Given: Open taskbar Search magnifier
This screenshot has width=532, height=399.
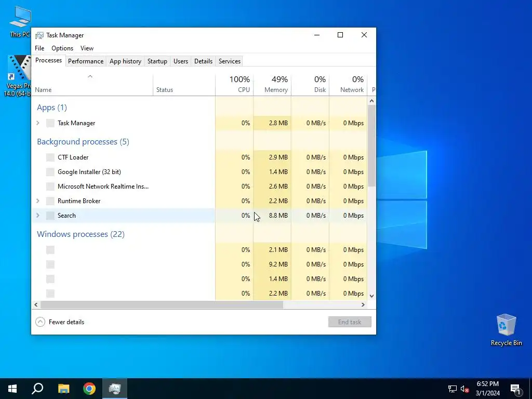Looking at the screenshot, I should pyautogui.click(x=37, y=389).
